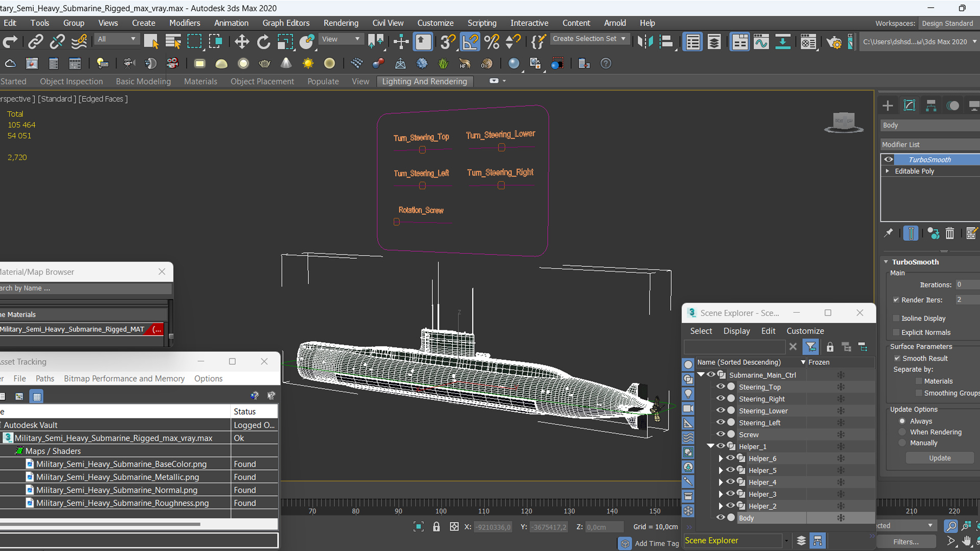Viewport: 980px width, 551px height.
Task: Toggle the Render Iters checkbox
Action: coord(896,300)
